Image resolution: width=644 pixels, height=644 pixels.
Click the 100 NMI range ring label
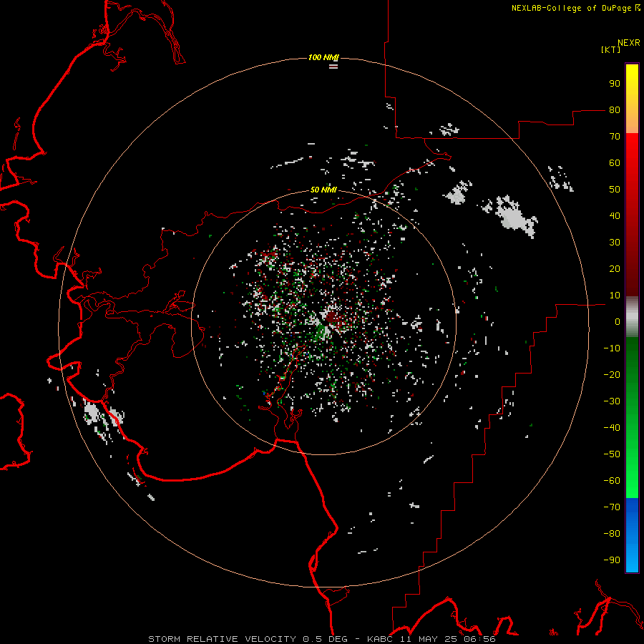[323, 57]
